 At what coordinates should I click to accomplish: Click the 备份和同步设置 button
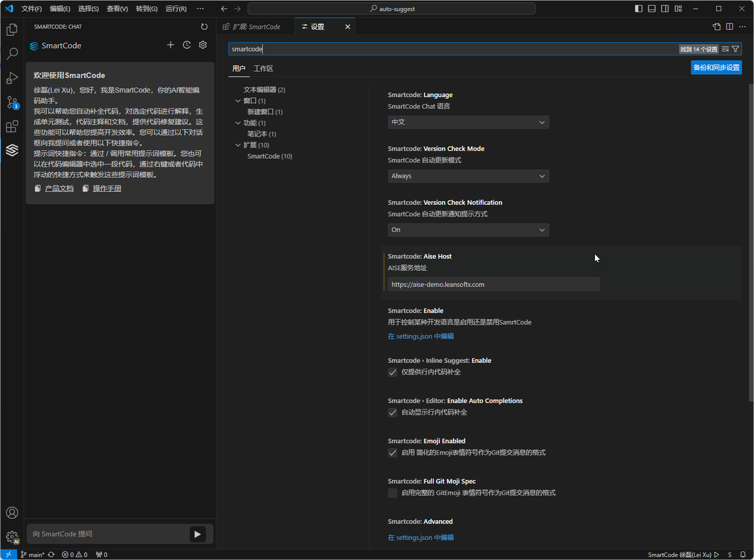[x=716, y=68]
